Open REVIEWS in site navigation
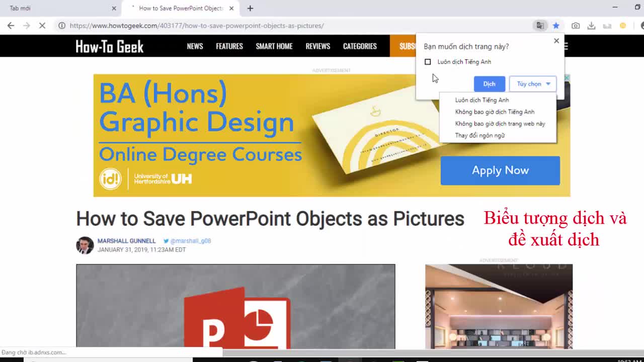The height and width of the screenshot is (362, 644). [318, 46]
